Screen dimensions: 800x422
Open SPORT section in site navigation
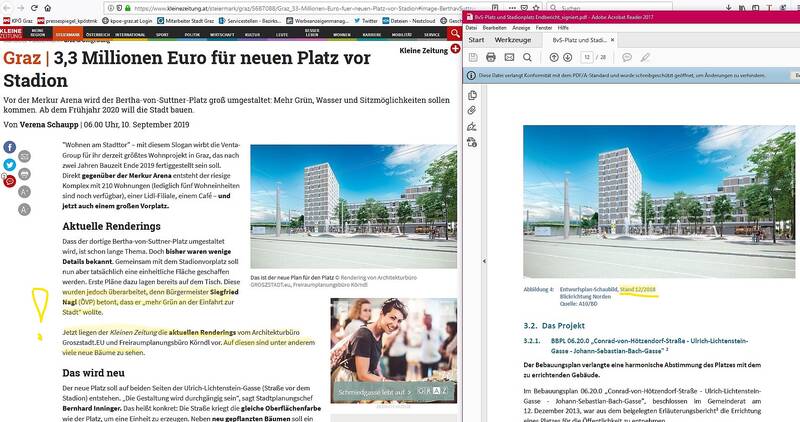click(162, 34)
